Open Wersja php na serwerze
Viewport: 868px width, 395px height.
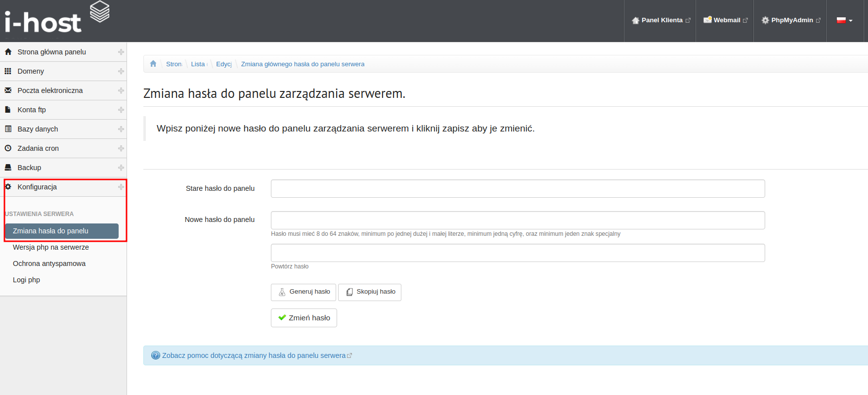tap(51, 247)
